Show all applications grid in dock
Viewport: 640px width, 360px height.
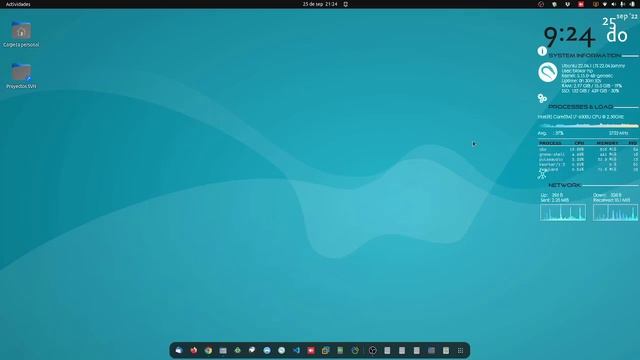point(460,350)
